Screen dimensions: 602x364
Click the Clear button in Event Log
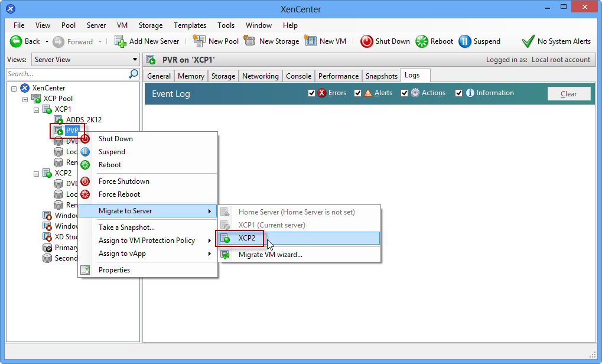tap(568, 94)
